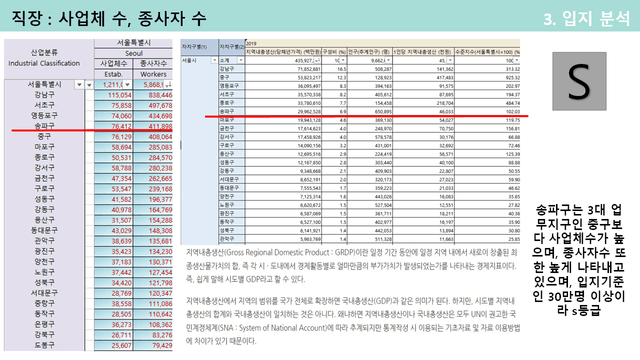The width and height of the screenshot is (640, 360).
Task: Click the 239,168 workers cell for 구로구
Action: click(153, 189)
